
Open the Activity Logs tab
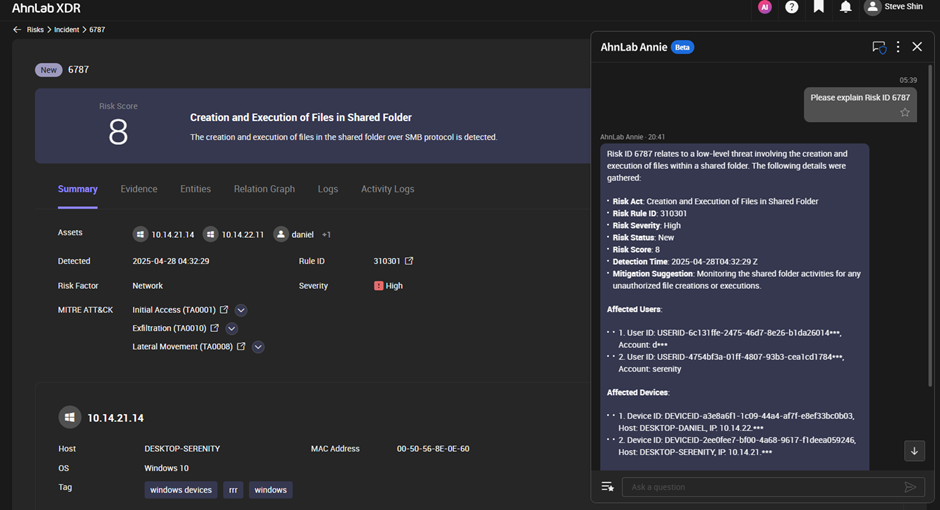coord(387,189)
